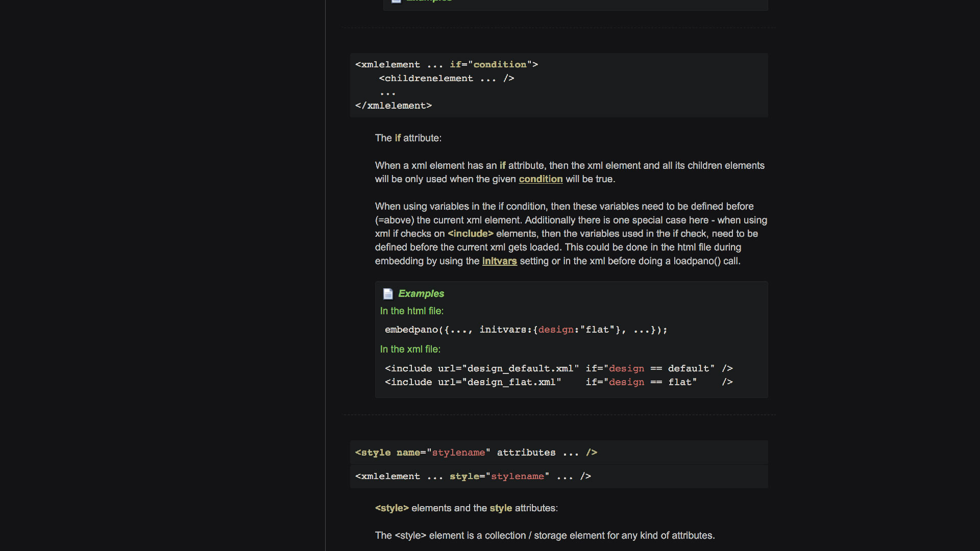Click the 'In the xml file:' label
Image resolution: width=980 pixels, height=551 pixels.
[410, 349]
